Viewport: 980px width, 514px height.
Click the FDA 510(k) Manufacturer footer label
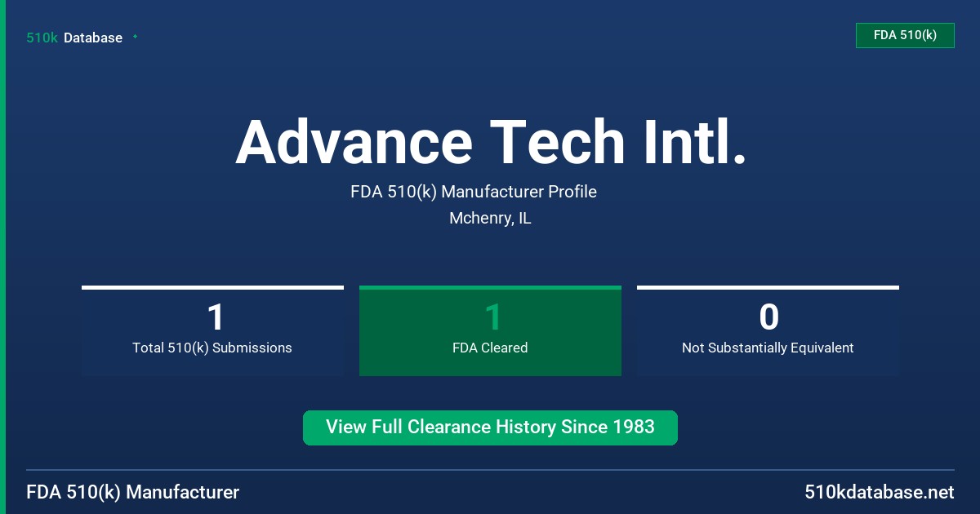[133, 492]
